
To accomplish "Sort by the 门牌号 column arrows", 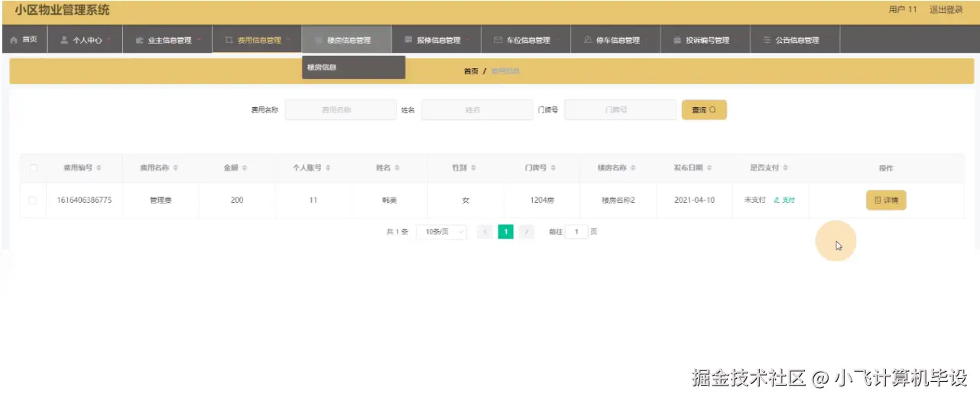I will click(x=553, y=168).
